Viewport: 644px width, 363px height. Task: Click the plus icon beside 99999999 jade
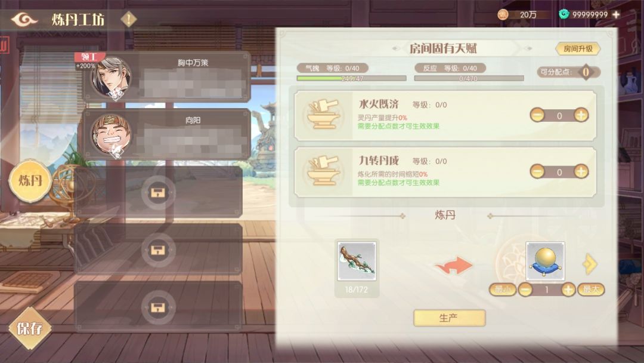pos(616,14)
